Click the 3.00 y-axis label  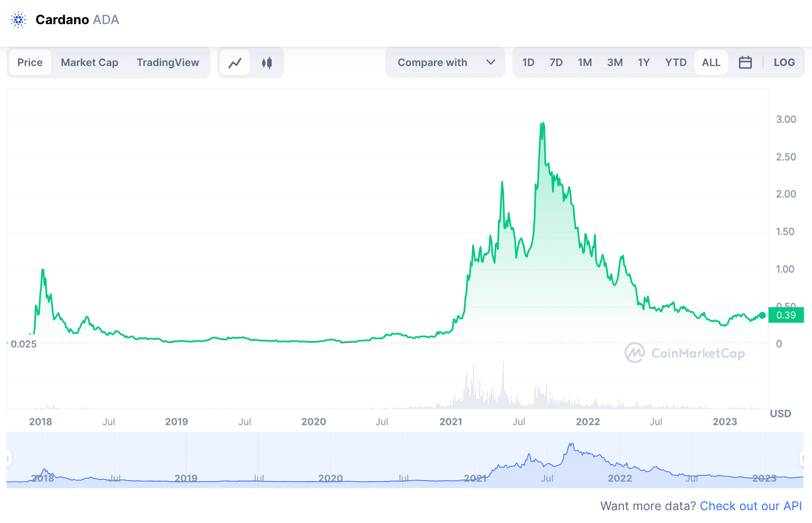point(786,119)
